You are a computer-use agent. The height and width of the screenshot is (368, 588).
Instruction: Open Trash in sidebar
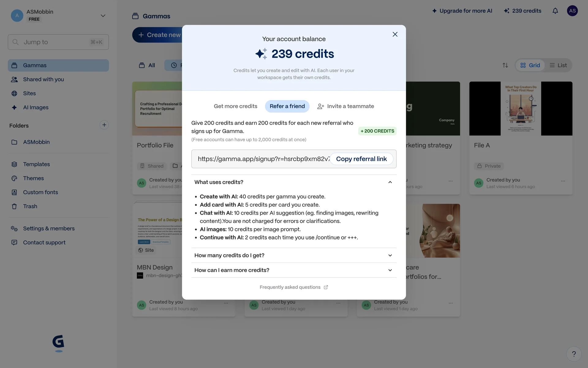tap(30, 206)
